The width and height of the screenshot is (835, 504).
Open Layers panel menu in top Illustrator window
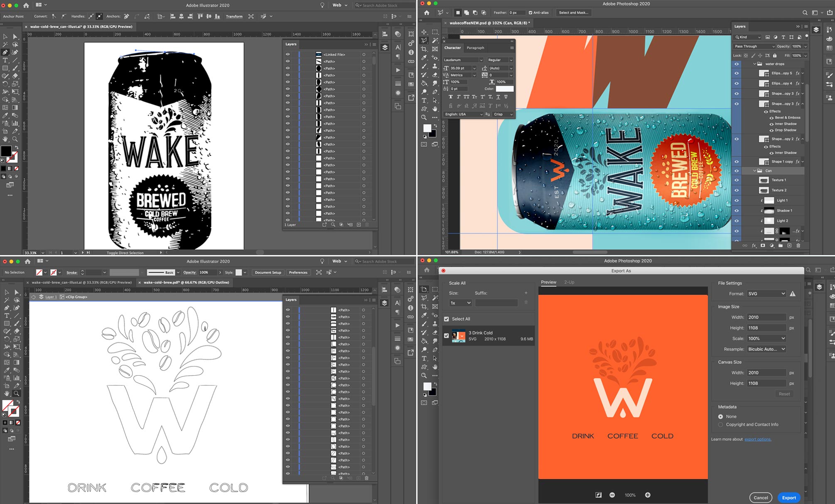click(374, 44)
